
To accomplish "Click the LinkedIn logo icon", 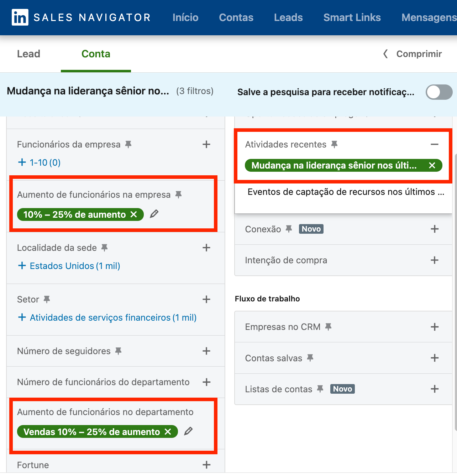I will coord(20,17).
